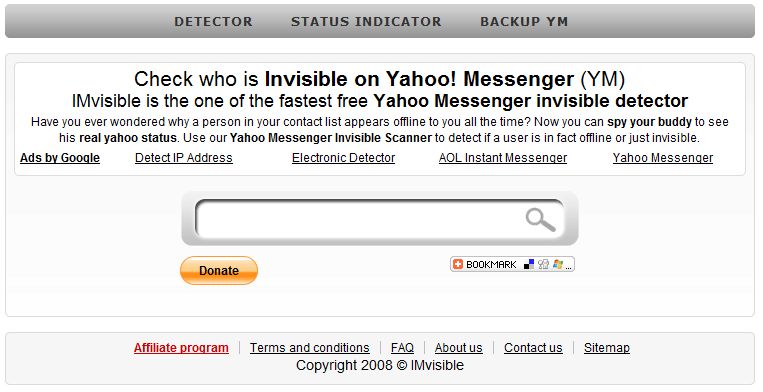Screen dimensions: 763x392
Task: Click the magnifying glass search icon
Action: (x=540, y=220)
